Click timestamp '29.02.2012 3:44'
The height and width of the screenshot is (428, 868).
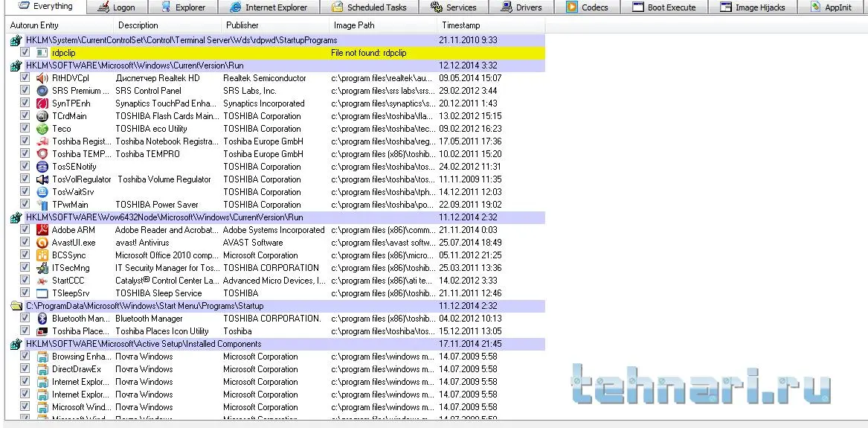[468, 91]
